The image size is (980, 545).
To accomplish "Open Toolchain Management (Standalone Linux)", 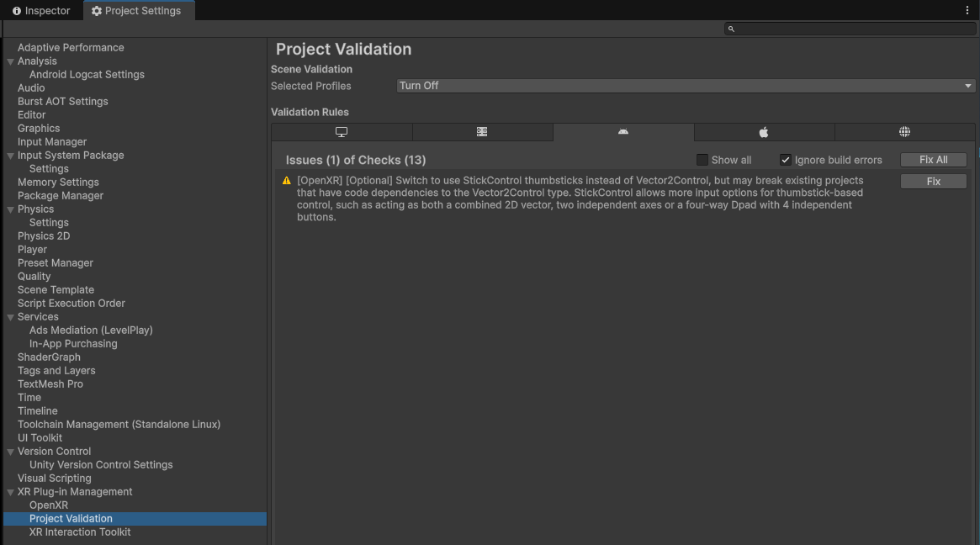I will [x=119, y=425].
